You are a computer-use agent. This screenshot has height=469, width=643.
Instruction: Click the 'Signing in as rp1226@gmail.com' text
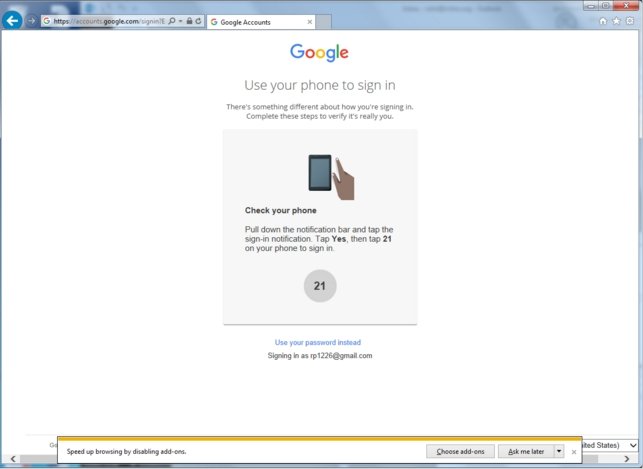[x=320, y=356]
